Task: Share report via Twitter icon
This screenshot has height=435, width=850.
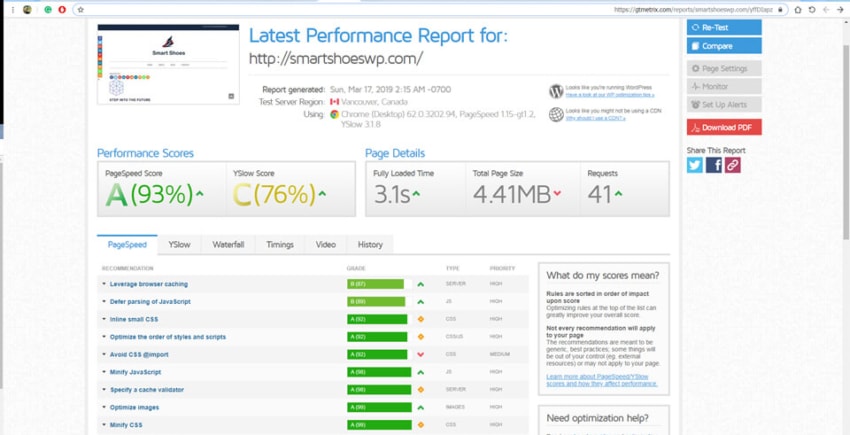Action: tap(694, 165)
